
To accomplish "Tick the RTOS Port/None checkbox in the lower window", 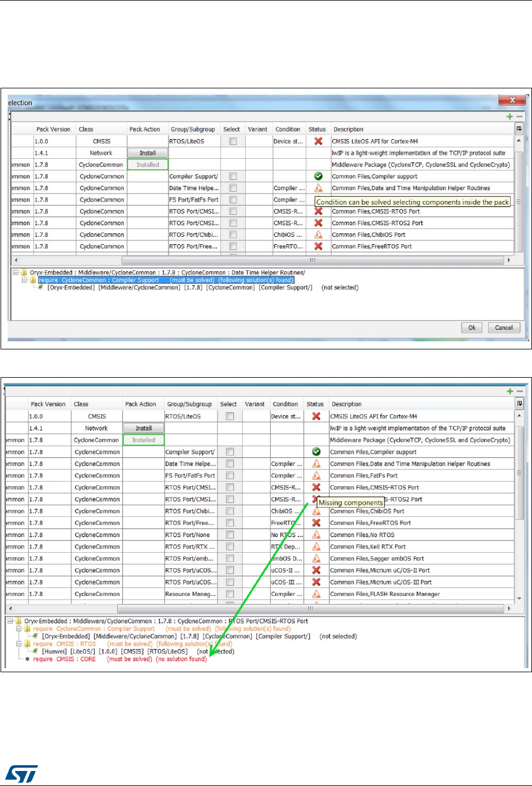I will (230, 535).
